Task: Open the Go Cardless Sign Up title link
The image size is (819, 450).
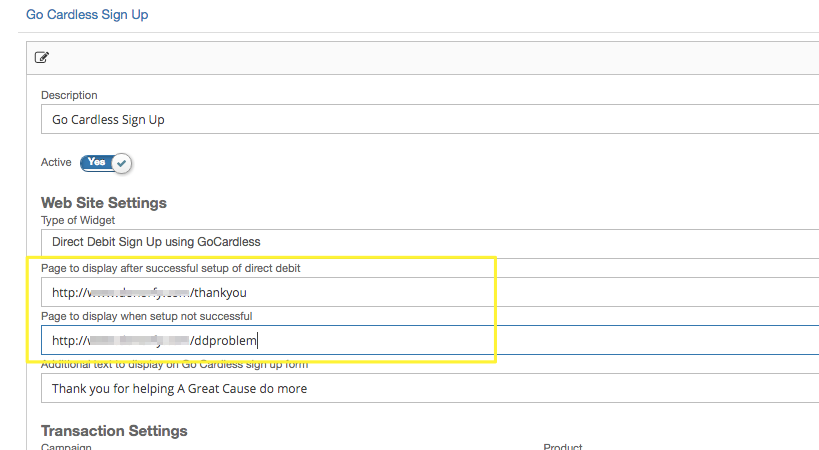Action: [x=87, y=16]
